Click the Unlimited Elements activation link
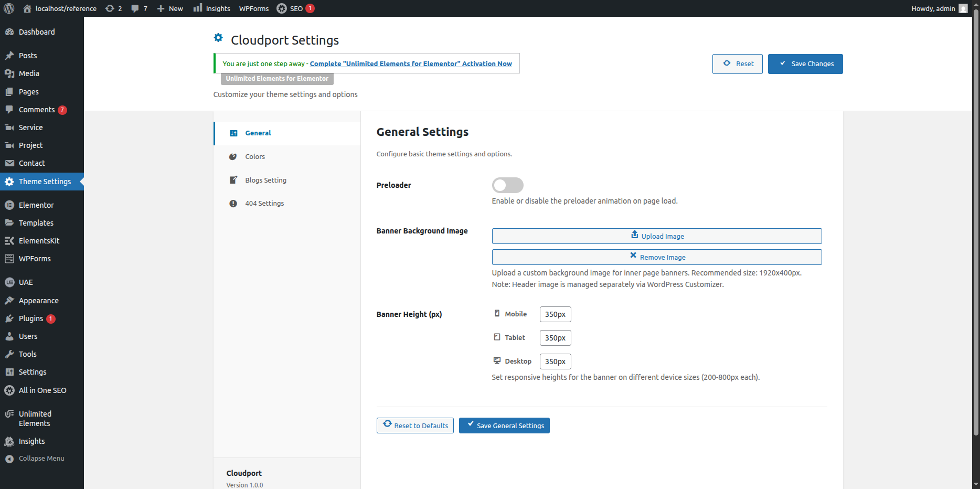 coord(411,63)
